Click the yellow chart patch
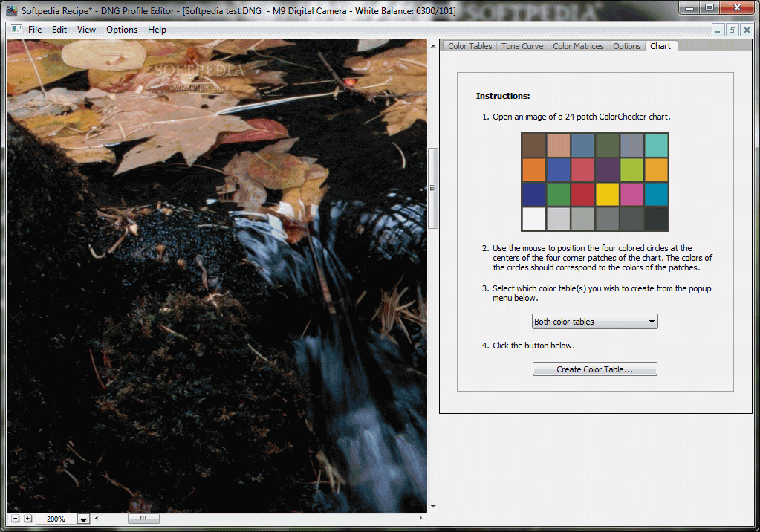The width and height of the screenshot is (760, 532). click(607, 194)
